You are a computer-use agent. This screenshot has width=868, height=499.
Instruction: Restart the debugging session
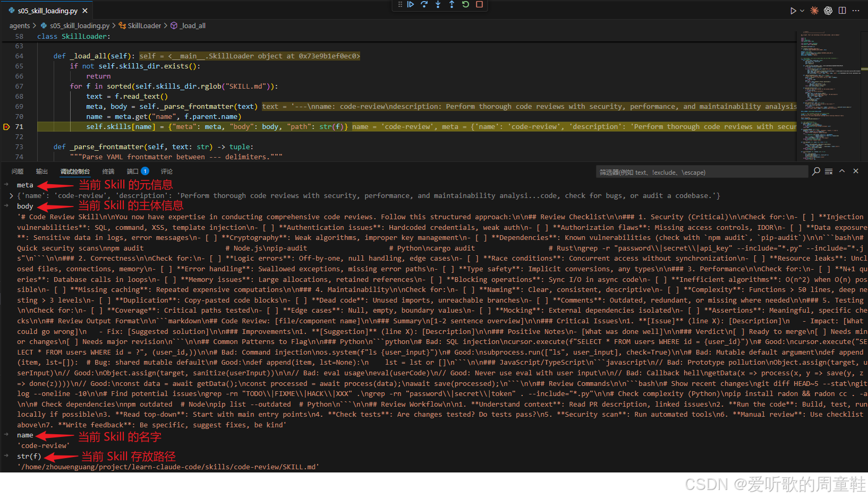point(465,5)
